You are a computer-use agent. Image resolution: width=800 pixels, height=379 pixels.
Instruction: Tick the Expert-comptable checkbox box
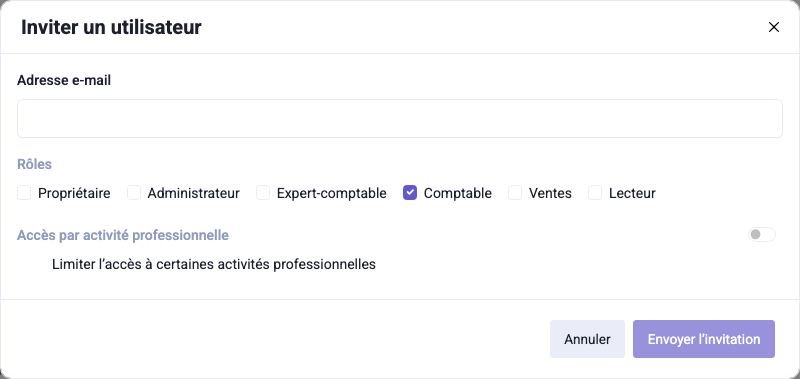point(263,193)
